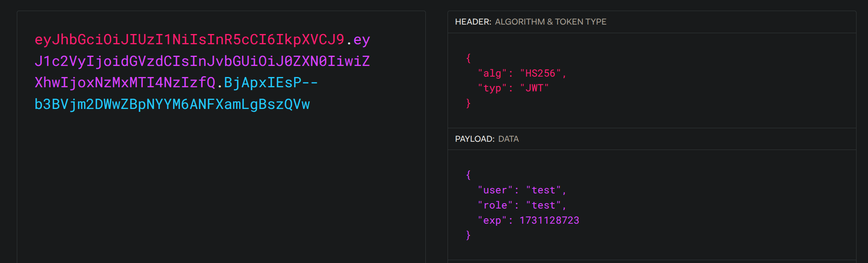Screen dimensions: 868x263
Task: Click the "exp" key in the payload
Action: pos(492,220)
